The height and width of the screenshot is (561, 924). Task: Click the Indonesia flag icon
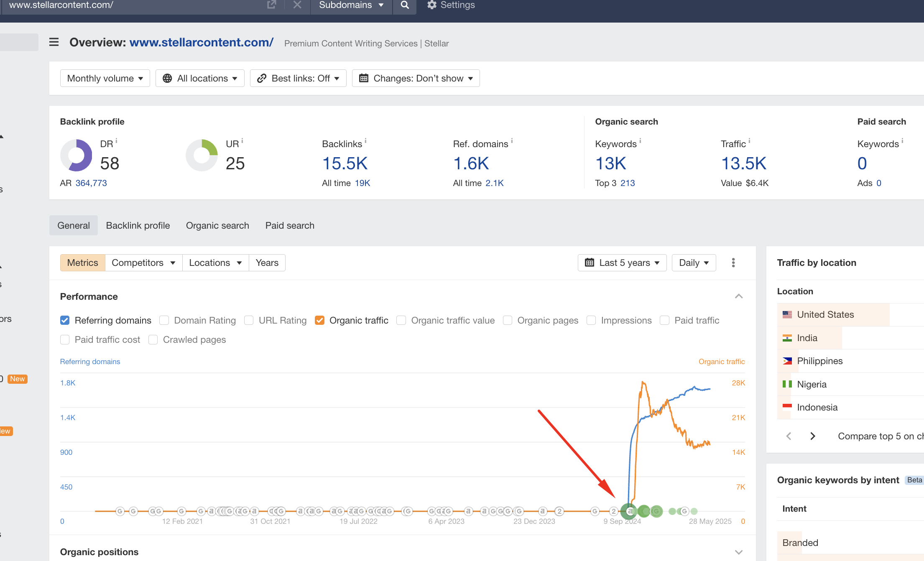pyautogui.click(x=787, y=407)
